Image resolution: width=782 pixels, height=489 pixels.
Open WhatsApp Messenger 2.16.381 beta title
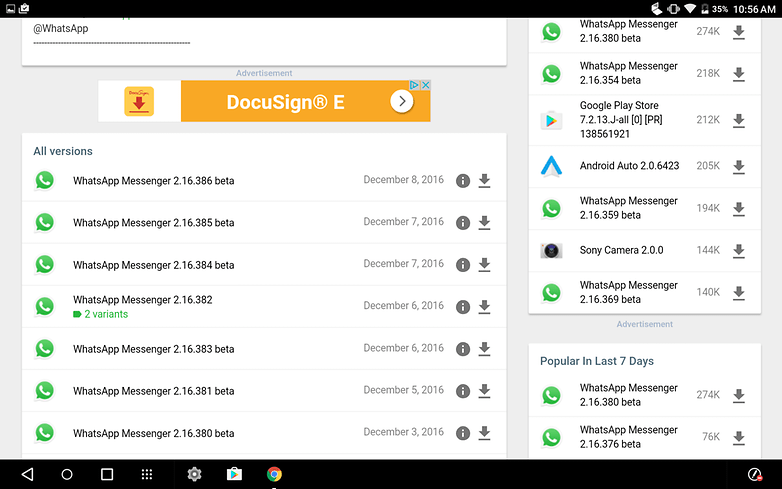154,391
